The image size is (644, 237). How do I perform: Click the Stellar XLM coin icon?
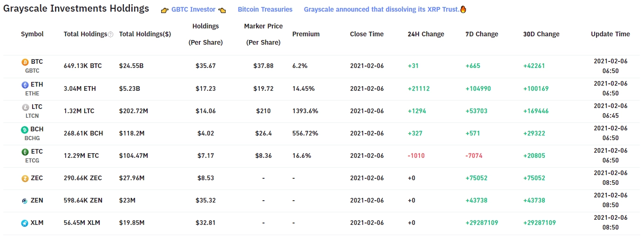tap(25, 223)
